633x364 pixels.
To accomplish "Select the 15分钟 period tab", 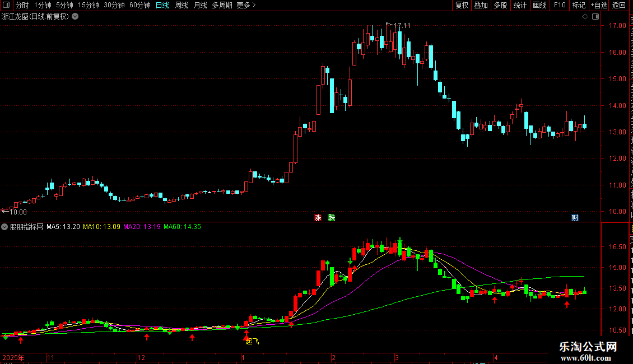I will [88, 5].
